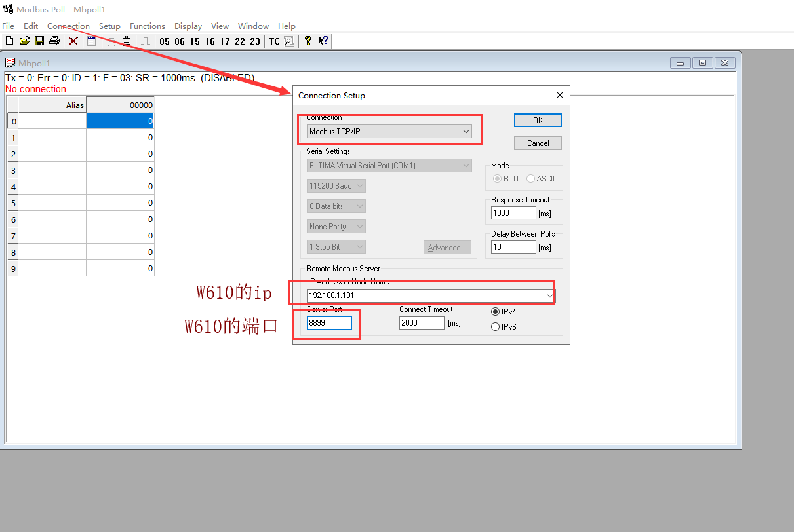The image size is (794, 532).
Task: Click function code 16 toolbar button
Action: [x=210, y=41]
